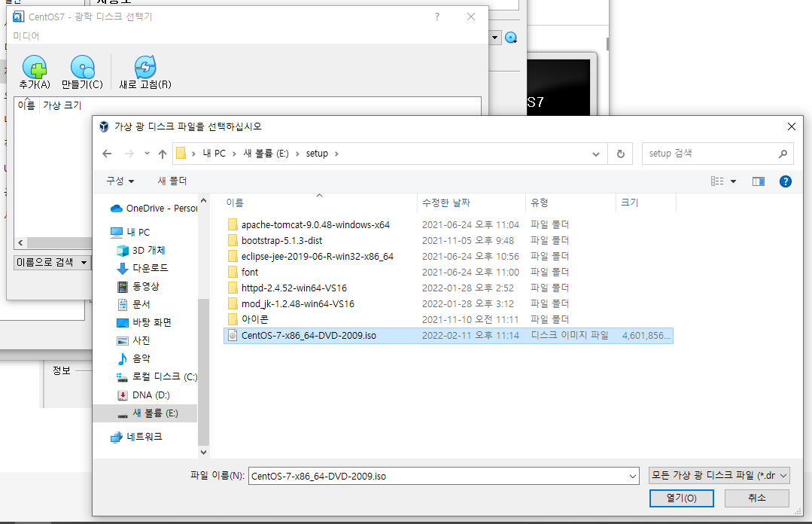Screen dimensions: 812x524
Task: Expand the 파일 이름 combo box arrow
Action: (x=633, y=475)
